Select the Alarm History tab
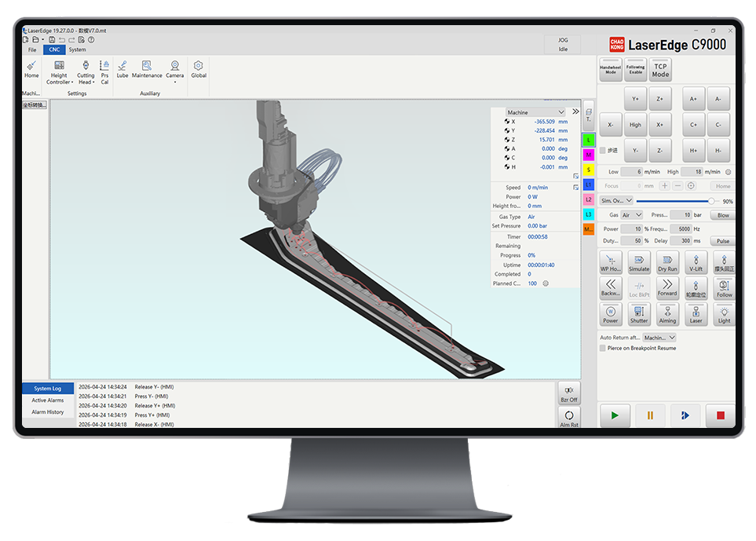 [x=48, y=411]
